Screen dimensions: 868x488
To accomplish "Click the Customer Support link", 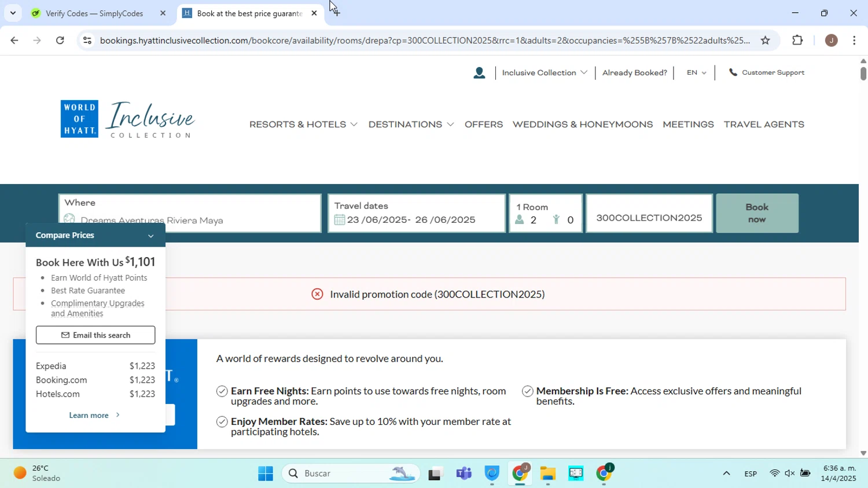I will pyautogui.click(x=773, y=73).
